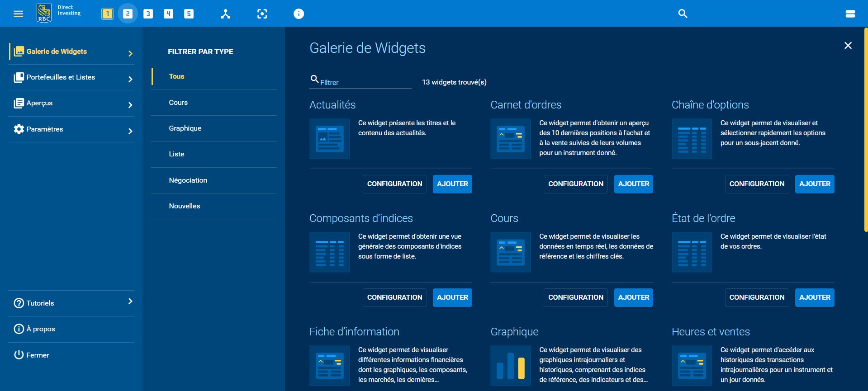
Task: Add the Chaîne d'options widget
Action: (815, 184)
